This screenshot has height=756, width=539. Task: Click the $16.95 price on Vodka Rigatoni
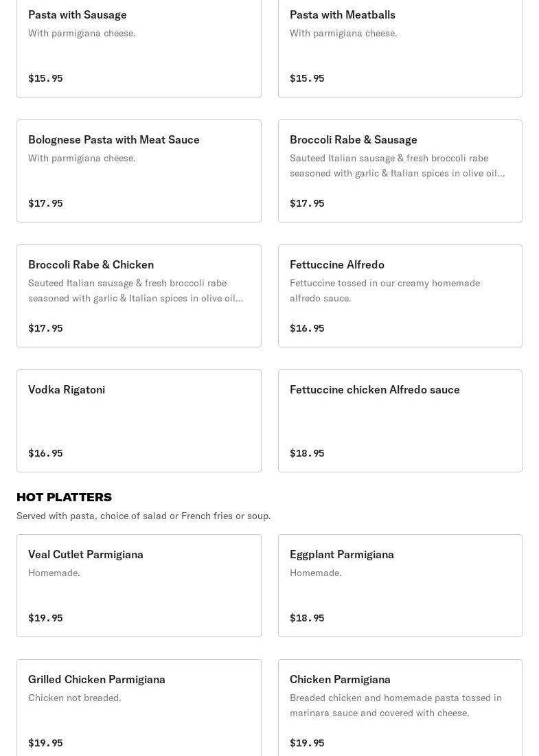(45, 453)
